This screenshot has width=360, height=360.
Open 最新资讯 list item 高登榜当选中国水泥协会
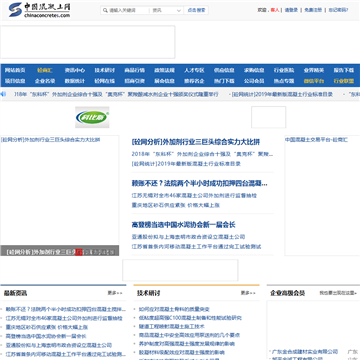[x=46, y=336]
